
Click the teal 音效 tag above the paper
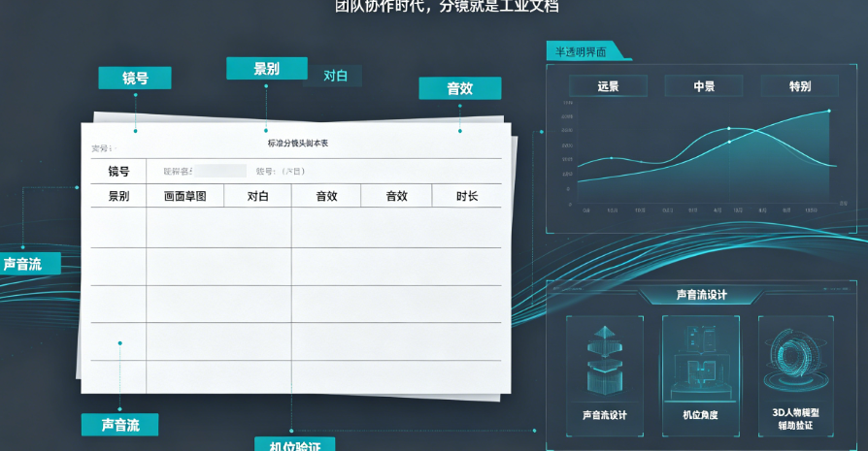point(460,88)
